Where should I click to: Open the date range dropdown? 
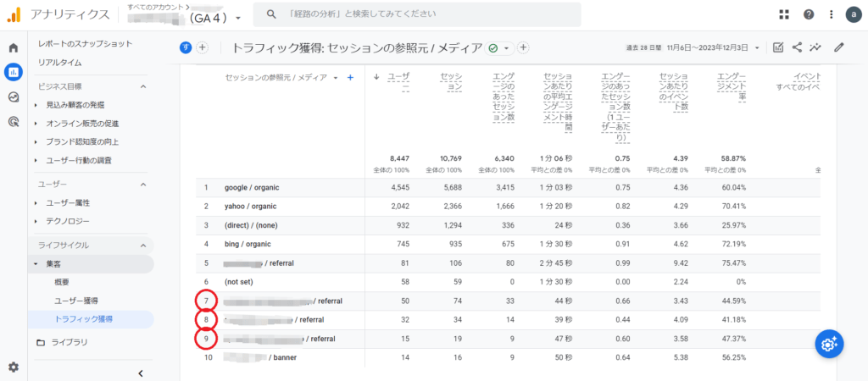(757, 48)
